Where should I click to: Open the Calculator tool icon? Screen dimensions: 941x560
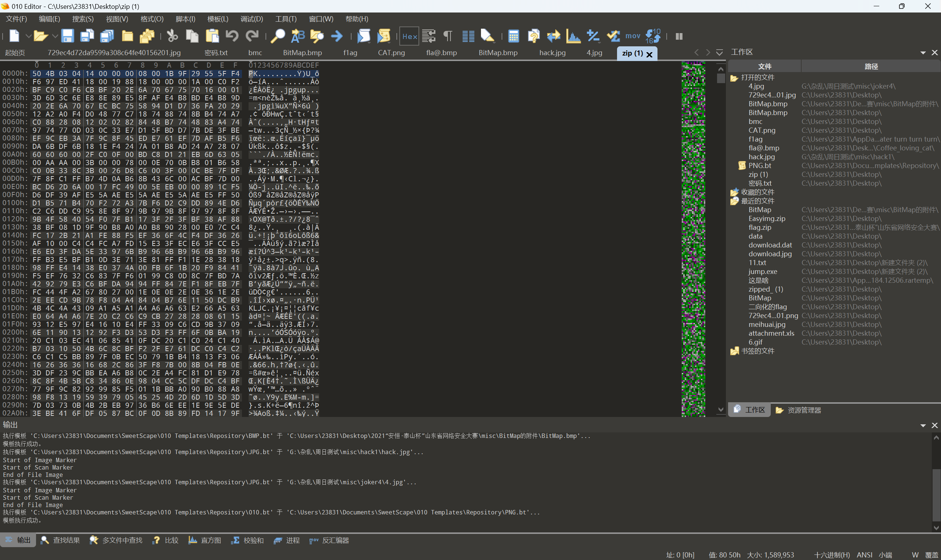[x=513, y=36]
